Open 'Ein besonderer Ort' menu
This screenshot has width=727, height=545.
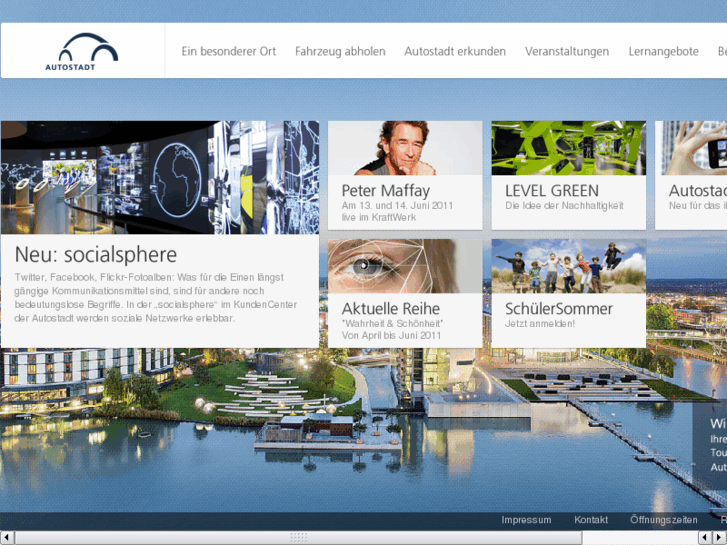click(229, 51)
